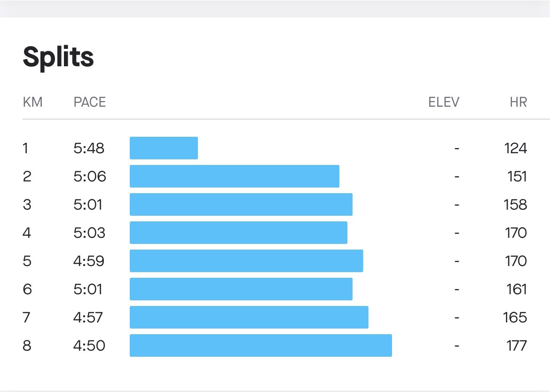Image resolution: width=550 pixels, height=392 pixels.
Task: Click the HR column header
Action: pos(518,102)
